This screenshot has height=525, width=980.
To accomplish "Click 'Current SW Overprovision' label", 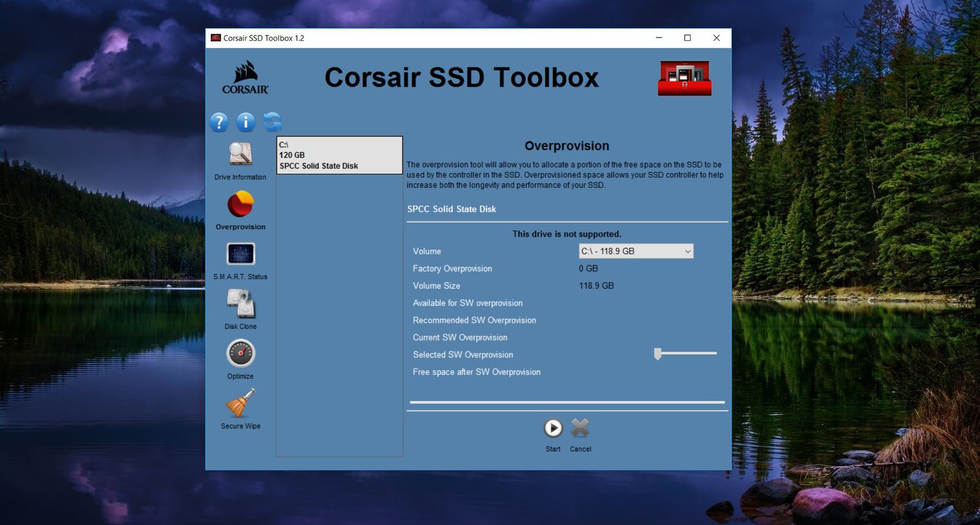I will tap(460, 337).
